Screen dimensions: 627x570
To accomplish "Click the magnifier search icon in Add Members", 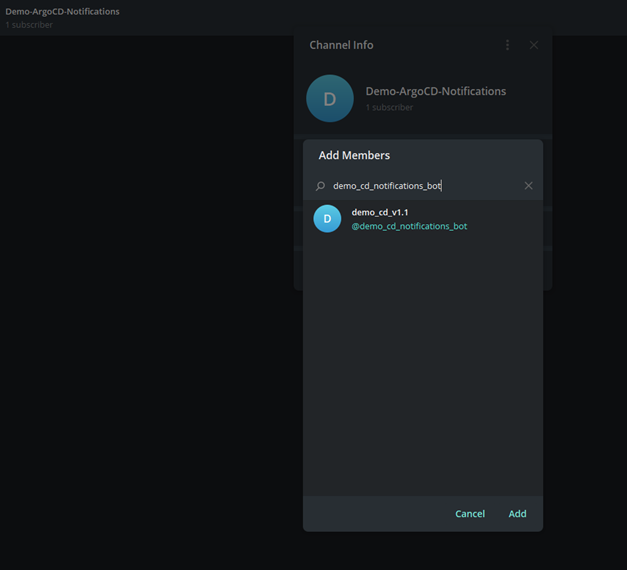I will pyautogui.click(x=321, y=186).
